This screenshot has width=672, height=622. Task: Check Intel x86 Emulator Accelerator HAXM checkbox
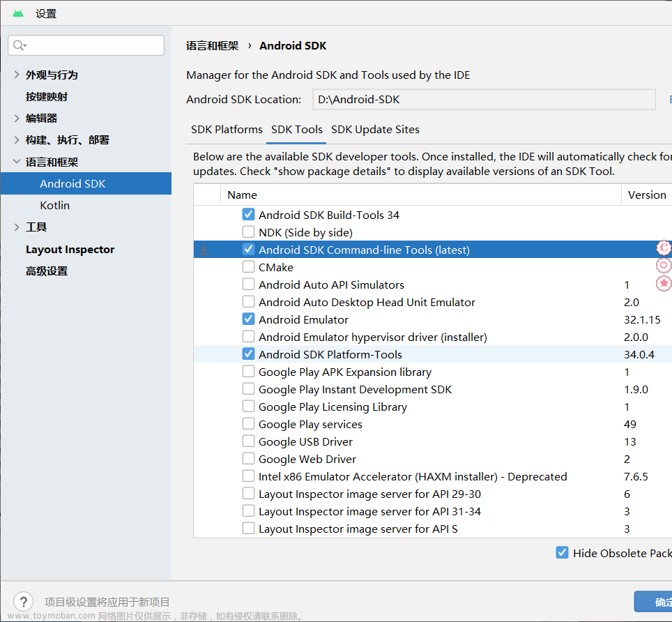248,476
